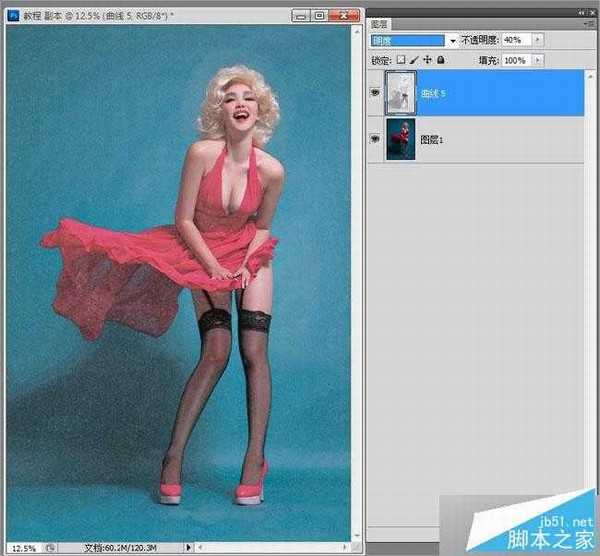Click the opacity 40% input field
600x556 pixels.
click(x=517, y=40)
